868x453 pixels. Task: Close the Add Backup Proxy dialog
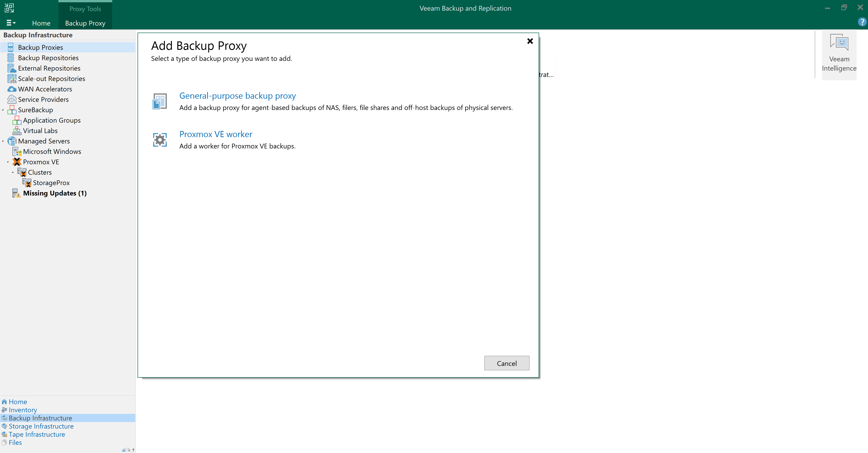(530, 41)
